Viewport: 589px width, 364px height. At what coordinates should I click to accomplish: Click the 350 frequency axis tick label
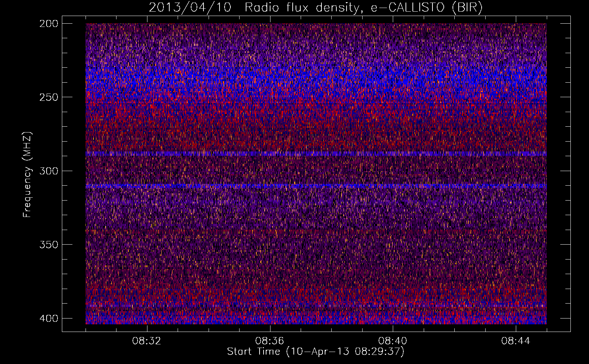[48, 244]
